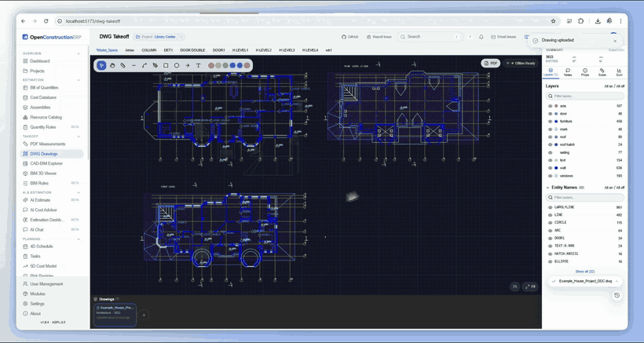Choose the ruler measurement tool
Viewport: 644px width, 343px height.
pyautogui.click(x=123, y=65)
